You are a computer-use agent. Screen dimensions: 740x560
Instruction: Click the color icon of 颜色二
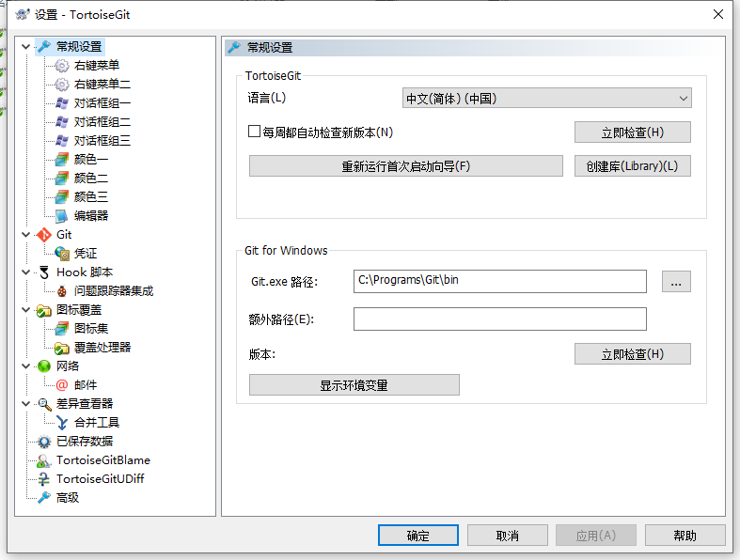[x=62, y=179]
